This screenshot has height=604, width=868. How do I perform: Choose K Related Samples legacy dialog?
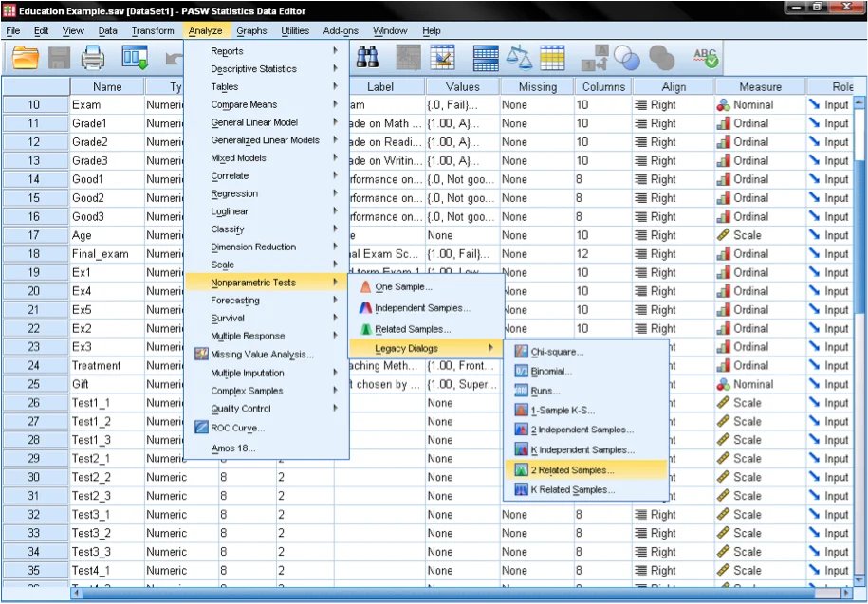(x=586, y=489)
